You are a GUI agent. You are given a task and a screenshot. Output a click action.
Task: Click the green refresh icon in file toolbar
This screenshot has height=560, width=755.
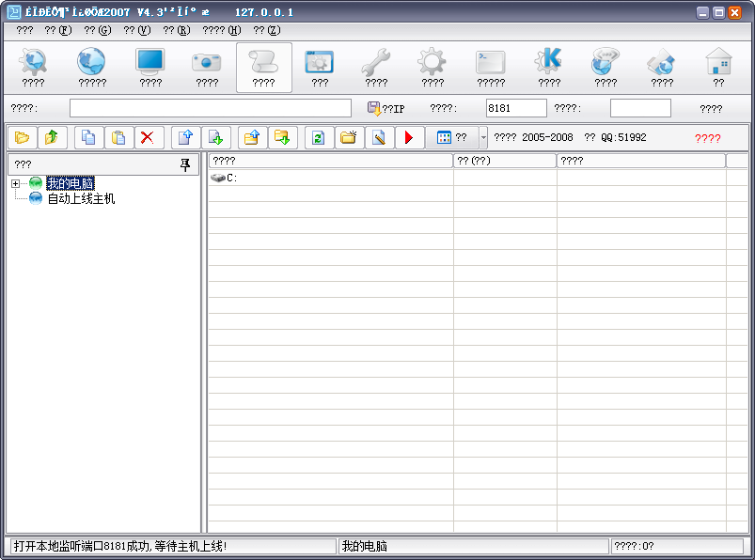tap(318, 138)
